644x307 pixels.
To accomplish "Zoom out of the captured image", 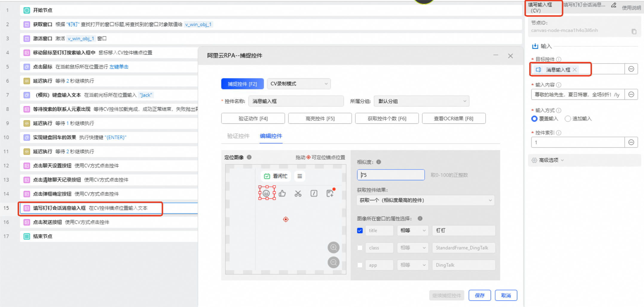I will click(x=334, y=262).
